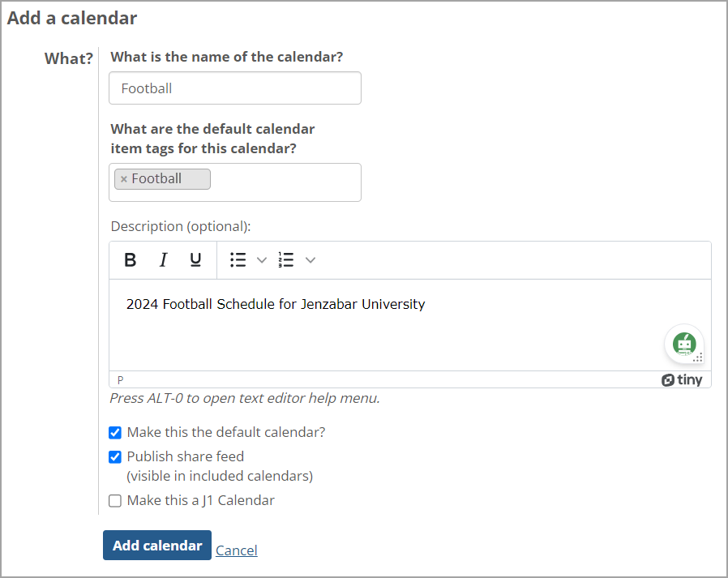Click the Add calendar button
The width and height of the screenshot is (728, 578).
(x=157, y=546)
